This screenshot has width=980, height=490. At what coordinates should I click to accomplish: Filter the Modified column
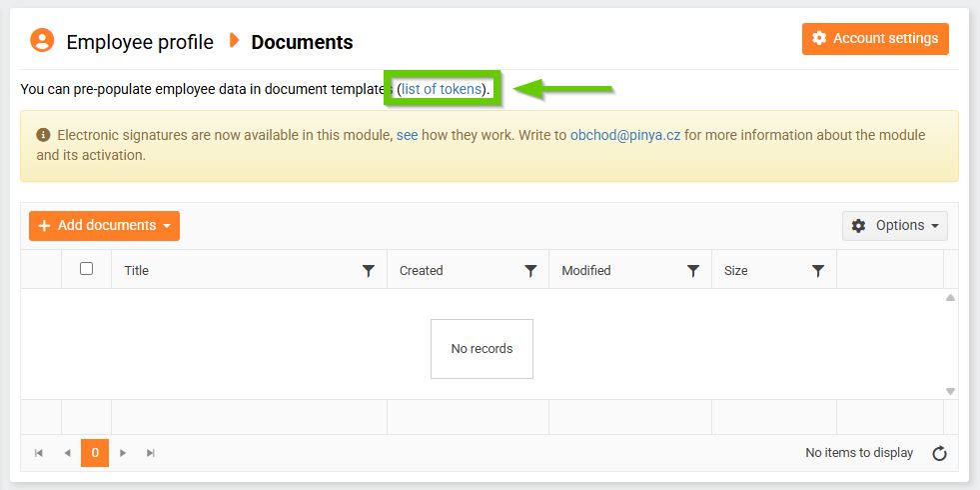[693, 270]
